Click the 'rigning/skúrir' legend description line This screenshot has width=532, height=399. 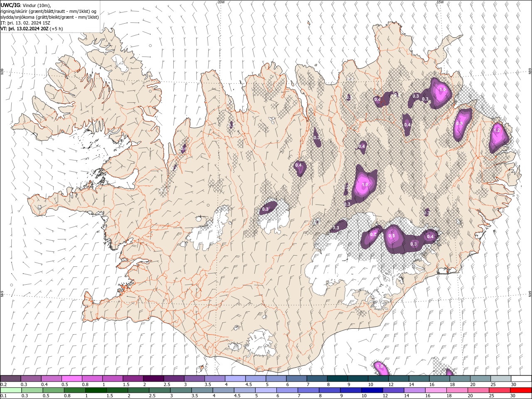[49, 11]
